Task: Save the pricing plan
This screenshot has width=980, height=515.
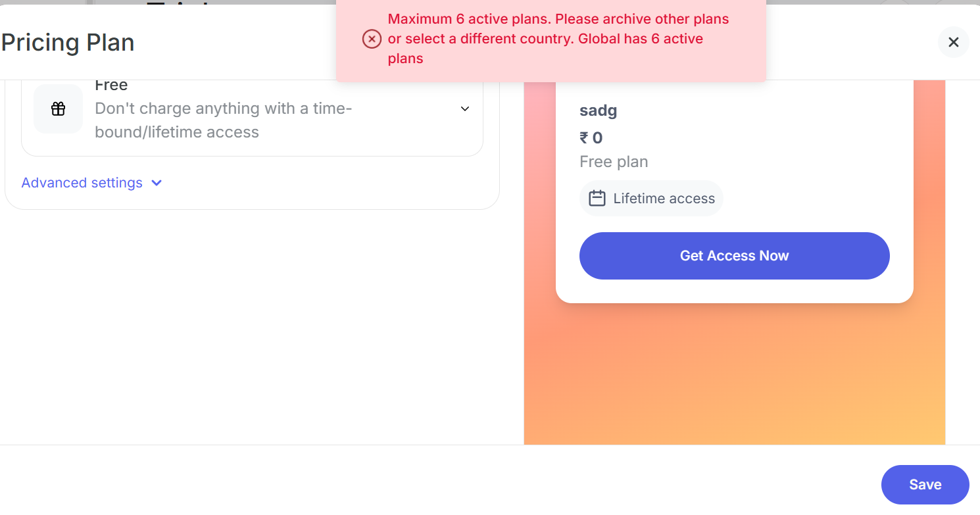Action: click(925, 485)
